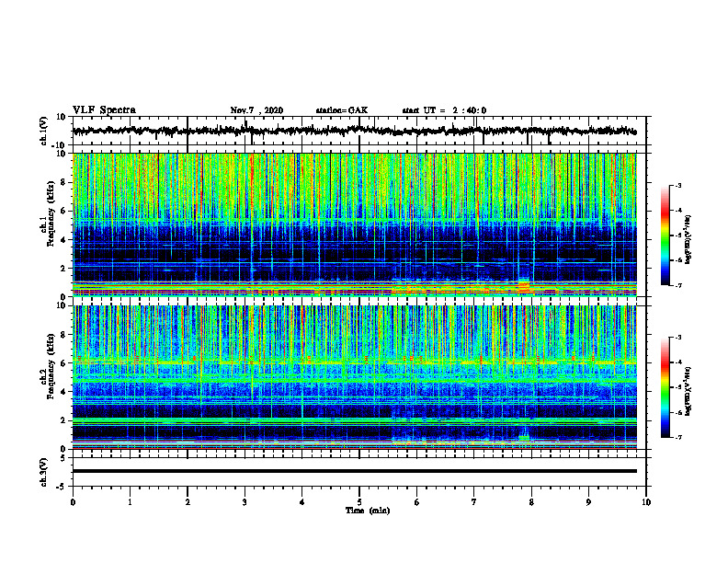728x563 pixels.
Task: Click time axis tick label "3"
Action: (245, 502)
